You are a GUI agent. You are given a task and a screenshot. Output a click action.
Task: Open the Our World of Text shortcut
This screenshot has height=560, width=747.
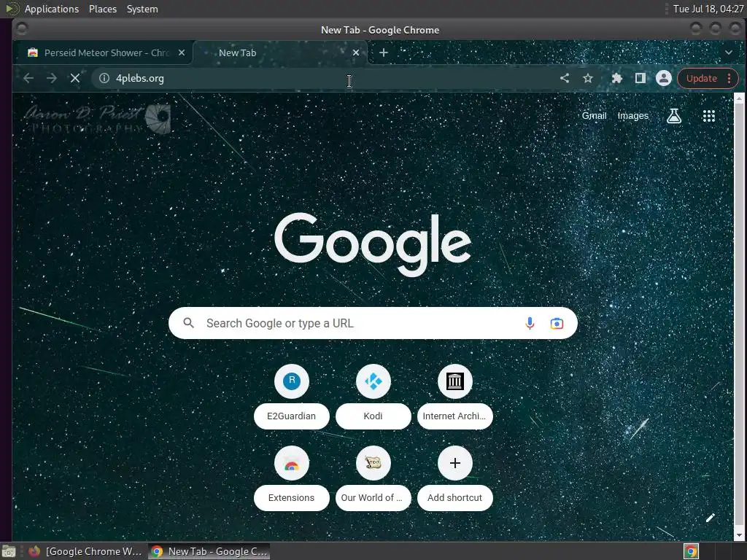[373, 478]
